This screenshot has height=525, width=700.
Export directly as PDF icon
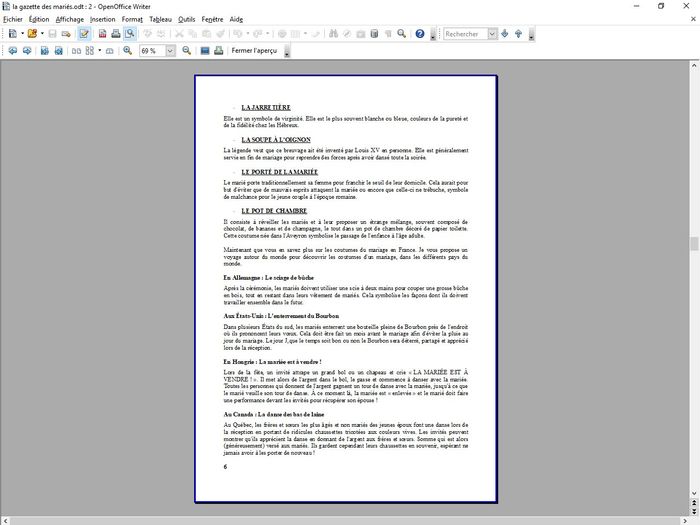102,33
